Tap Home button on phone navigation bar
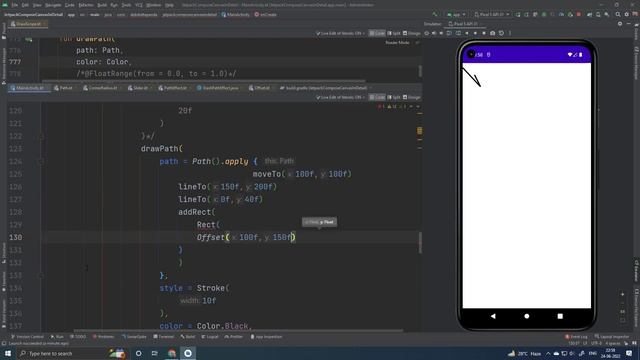This screenshot has height=360, width=640. [x=527, y=316]
